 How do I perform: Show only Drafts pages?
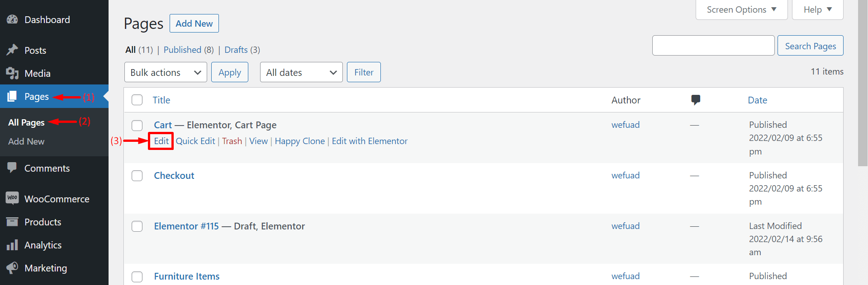236,50
